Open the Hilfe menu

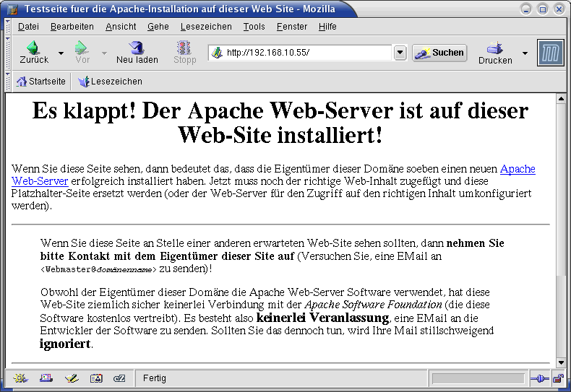coord(327,27)
